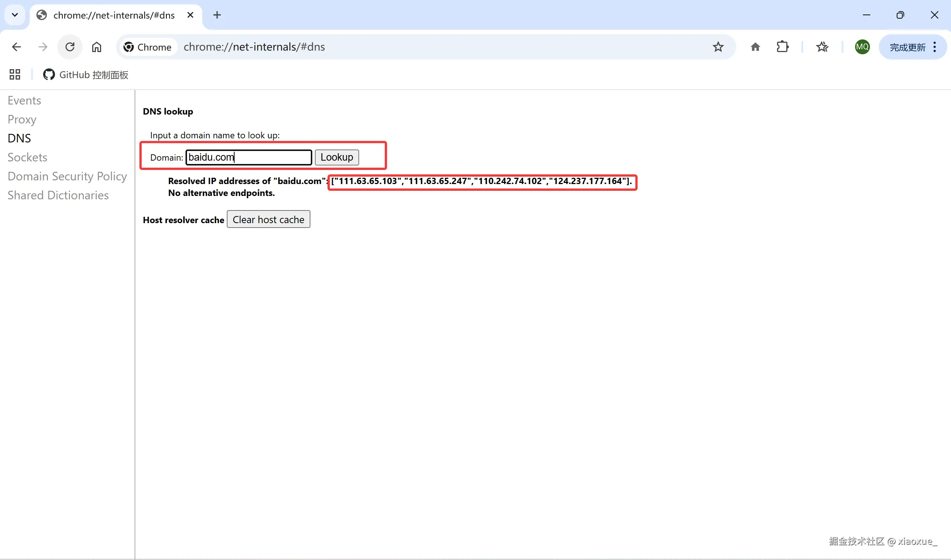Open the apps grid icon in bookmarks bar
951x560 pixels.
pyautogui.click(x=15, y=74)
